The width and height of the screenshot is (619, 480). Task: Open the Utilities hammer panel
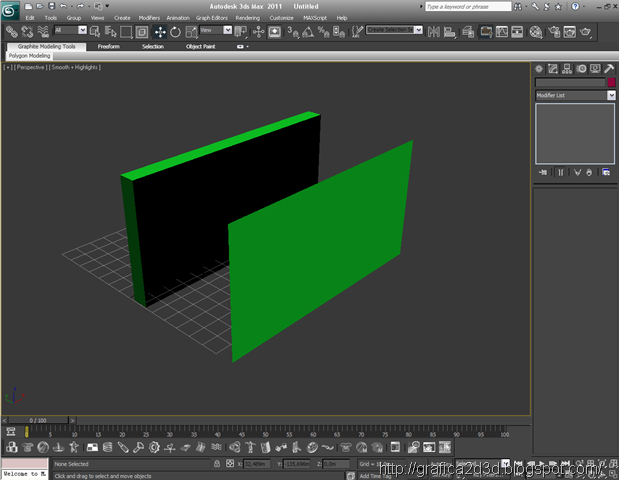609,68
